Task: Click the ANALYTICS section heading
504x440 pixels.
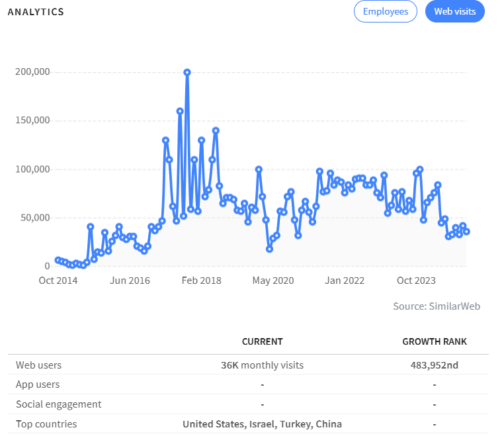Action: [36, 12]
